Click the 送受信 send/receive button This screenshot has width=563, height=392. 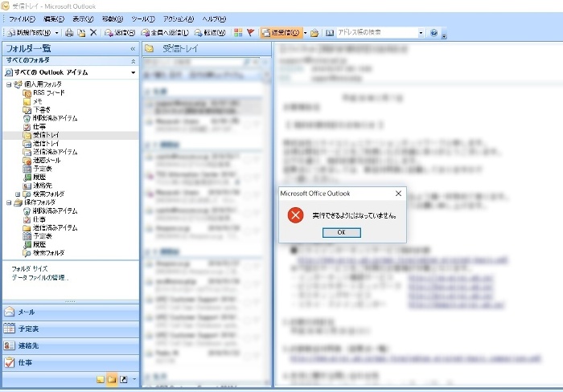pos(281,33)
